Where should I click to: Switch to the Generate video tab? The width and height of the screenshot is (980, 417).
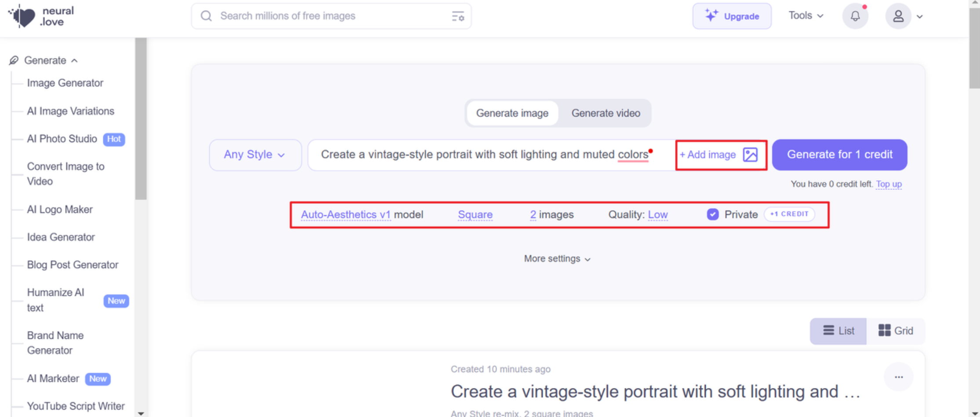point(606,113)
